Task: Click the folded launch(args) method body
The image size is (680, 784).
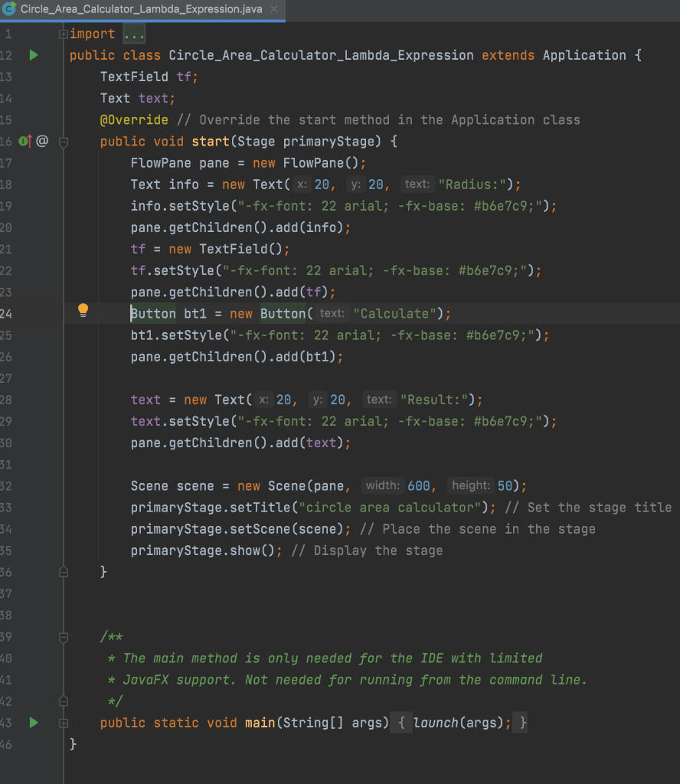Action: (459, 723)
